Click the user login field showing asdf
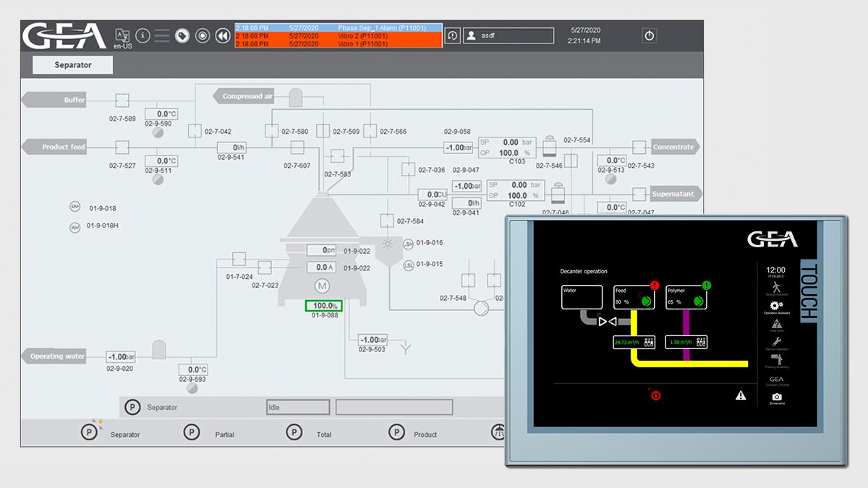The image size is (868, 488). pyautogui.click(x=509, y=35)
